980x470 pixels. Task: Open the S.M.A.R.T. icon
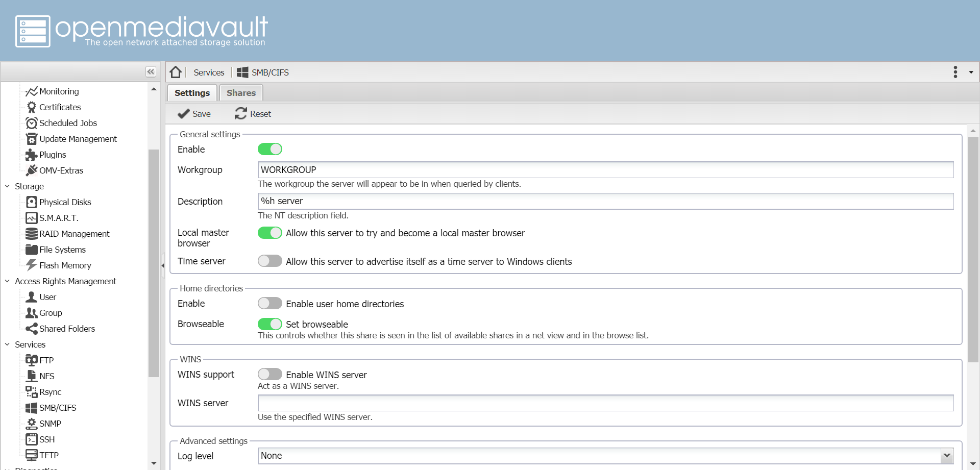click(32, 218)
